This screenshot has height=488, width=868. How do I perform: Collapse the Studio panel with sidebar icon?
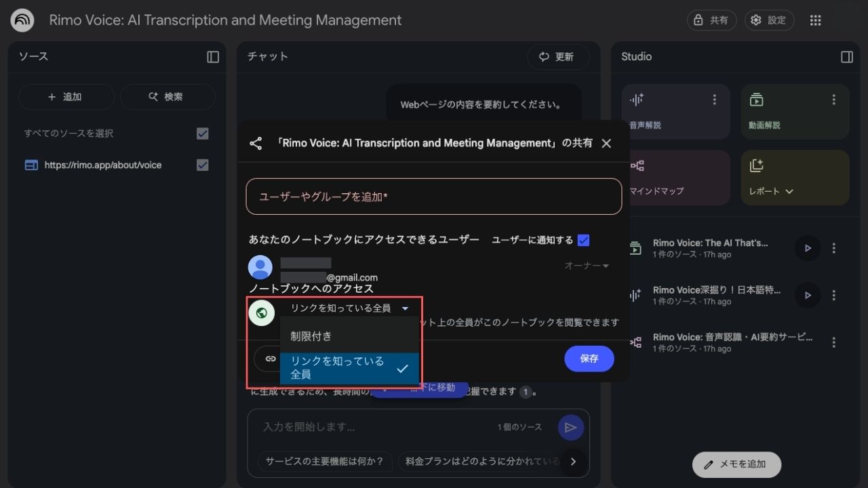[x=846, y=57]
